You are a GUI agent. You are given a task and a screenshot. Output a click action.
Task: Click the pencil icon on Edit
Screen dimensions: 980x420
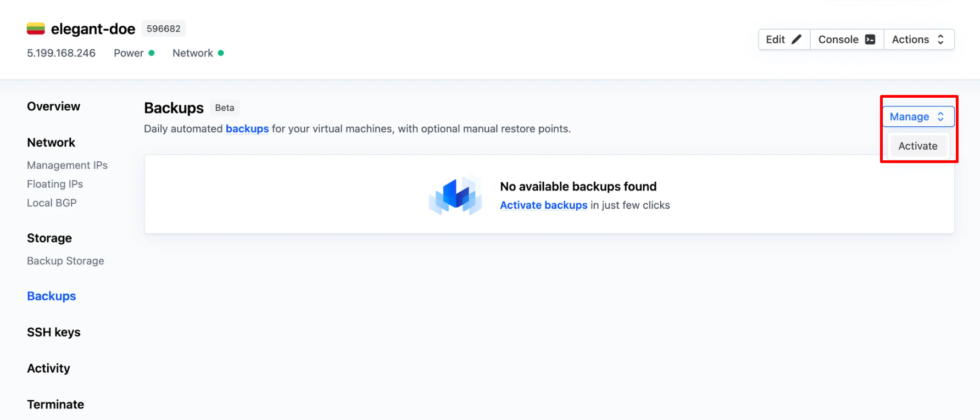tap(796, 40)
